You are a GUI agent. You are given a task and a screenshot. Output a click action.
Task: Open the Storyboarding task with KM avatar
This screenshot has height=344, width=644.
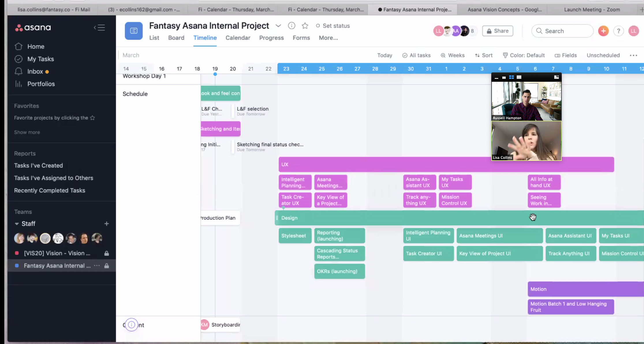coord(221,325)
